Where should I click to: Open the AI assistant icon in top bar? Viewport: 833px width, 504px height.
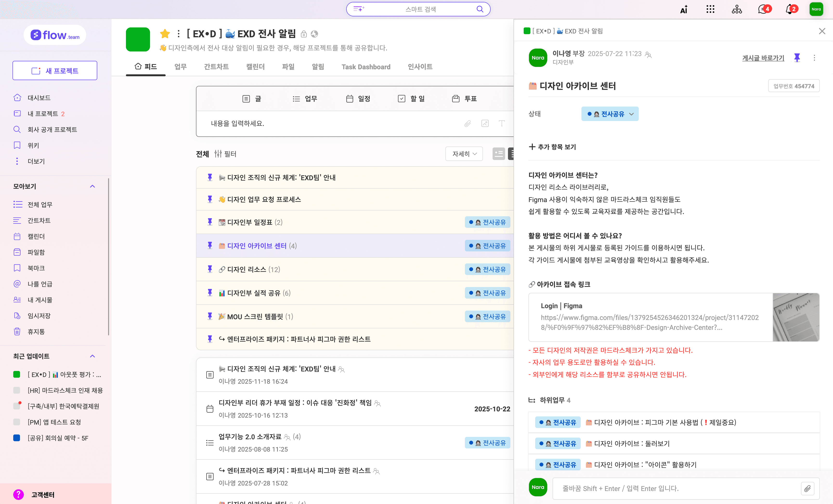[683, 9]
